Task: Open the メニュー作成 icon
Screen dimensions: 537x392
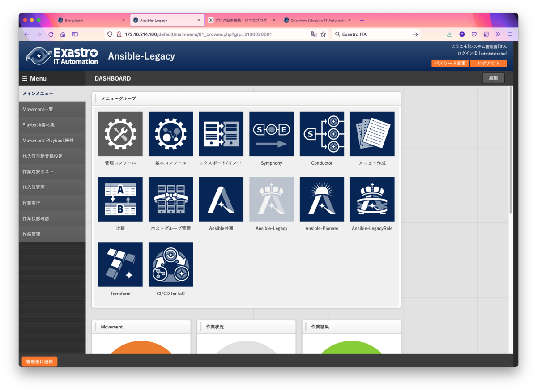Action: point(372,134)
